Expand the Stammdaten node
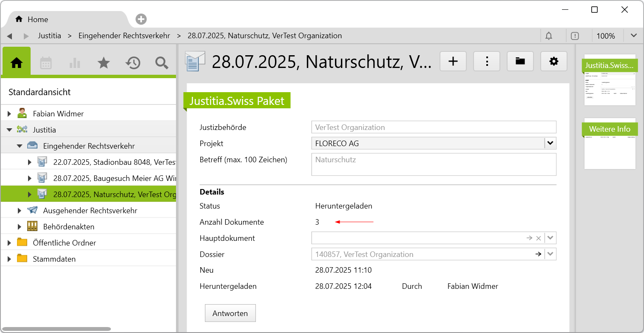 (x=9, y=259)
